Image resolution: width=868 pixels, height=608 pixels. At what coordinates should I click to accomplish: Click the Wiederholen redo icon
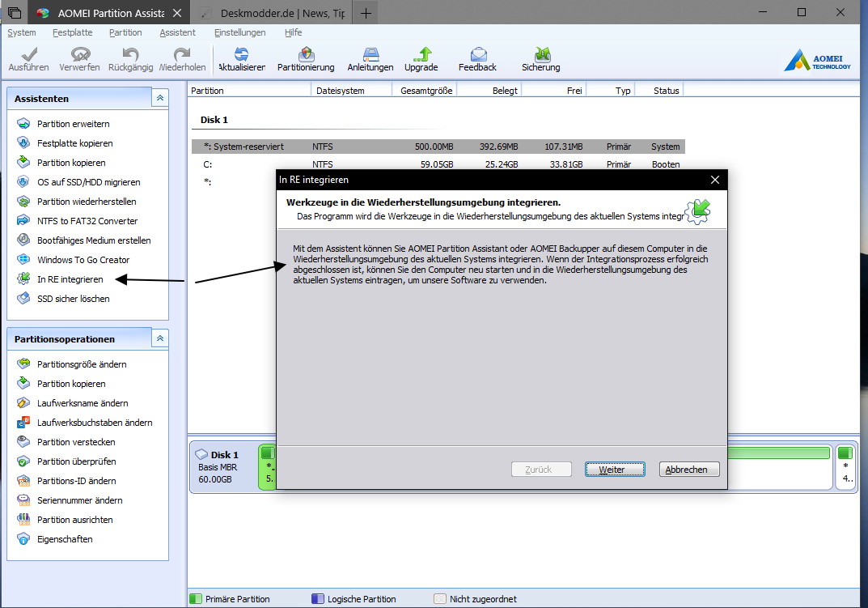[x=181, y=54]
